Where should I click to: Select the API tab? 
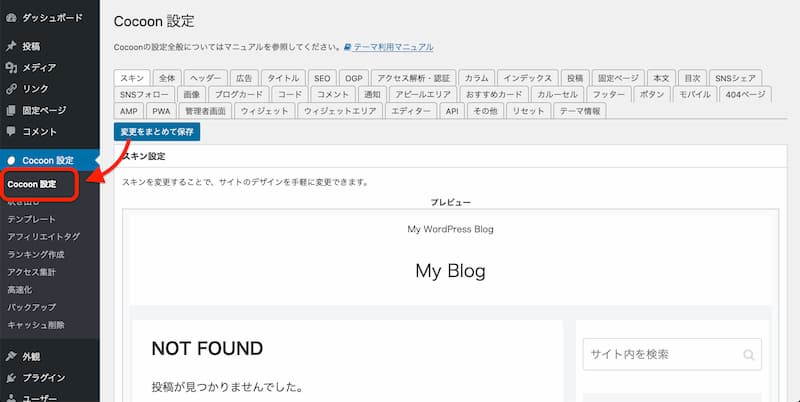point(452,111)
